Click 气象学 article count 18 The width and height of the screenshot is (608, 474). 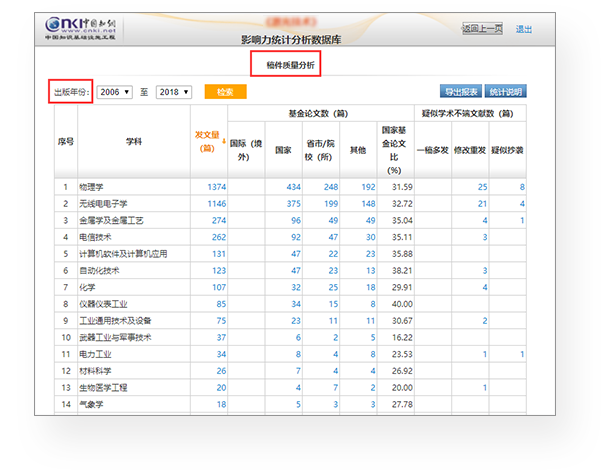[221, 404]
